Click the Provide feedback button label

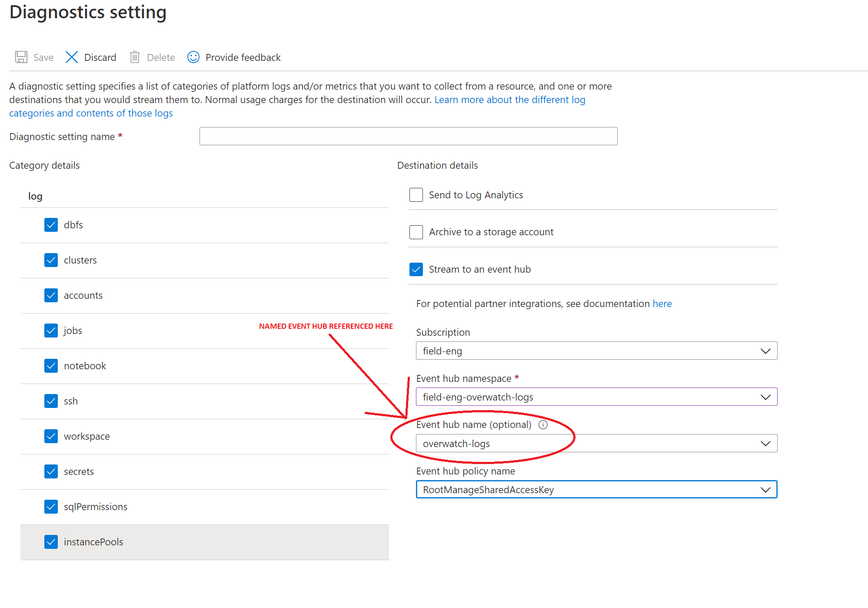[243, 57]
